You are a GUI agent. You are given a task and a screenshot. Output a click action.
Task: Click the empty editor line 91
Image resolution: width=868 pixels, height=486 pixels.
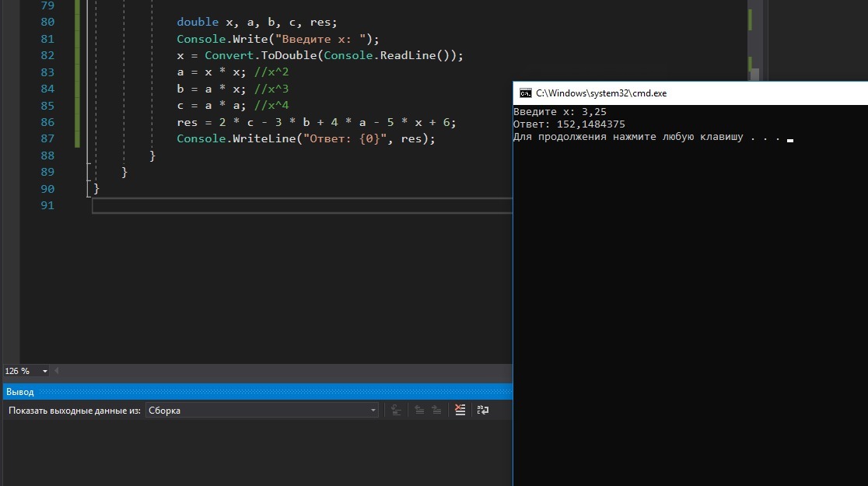(x=303, y=205)
